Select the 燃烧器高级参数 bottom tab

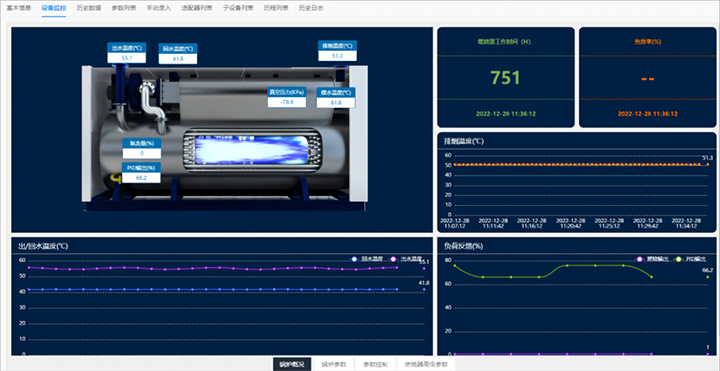click(x=426, y=365)
